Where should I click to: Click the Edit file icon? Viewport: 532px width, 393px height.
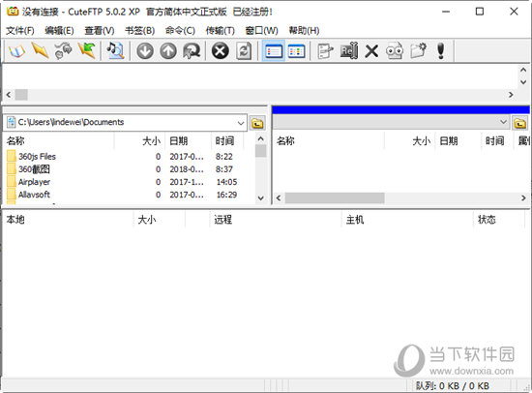pyautogui.click(x=326, y=51)
